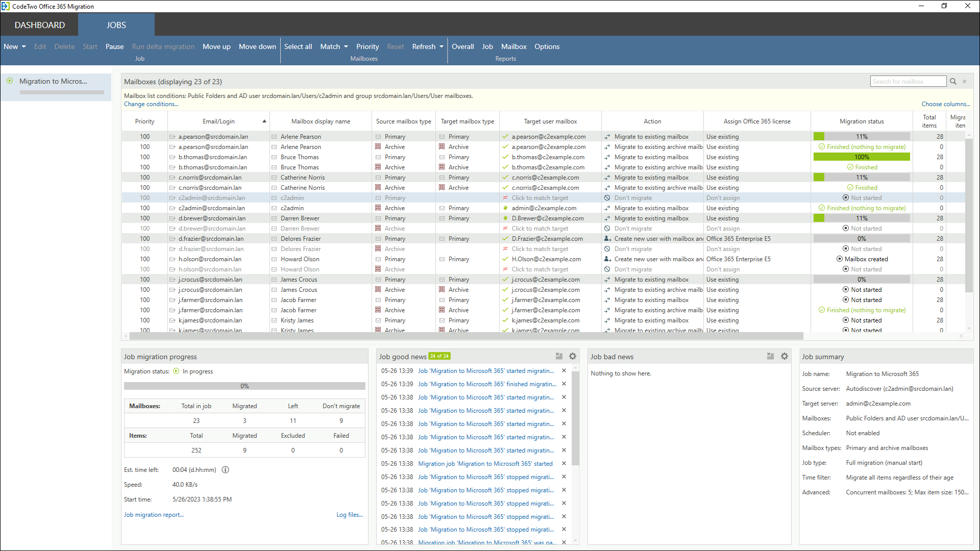Open the Change conditions link
The image size is (980, 551).
pos(151,104)
